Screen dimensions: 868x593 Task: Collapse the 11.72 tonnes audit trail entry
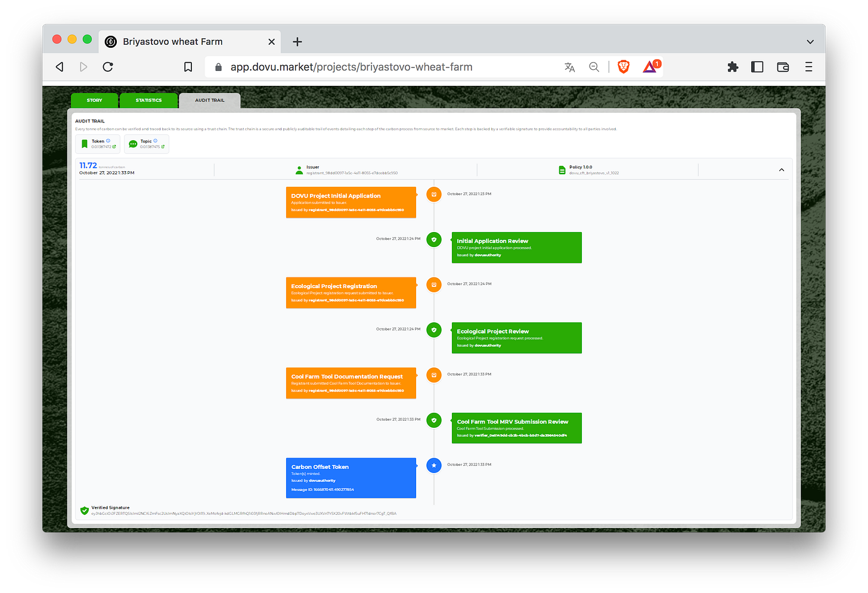(x=782, y=170)
